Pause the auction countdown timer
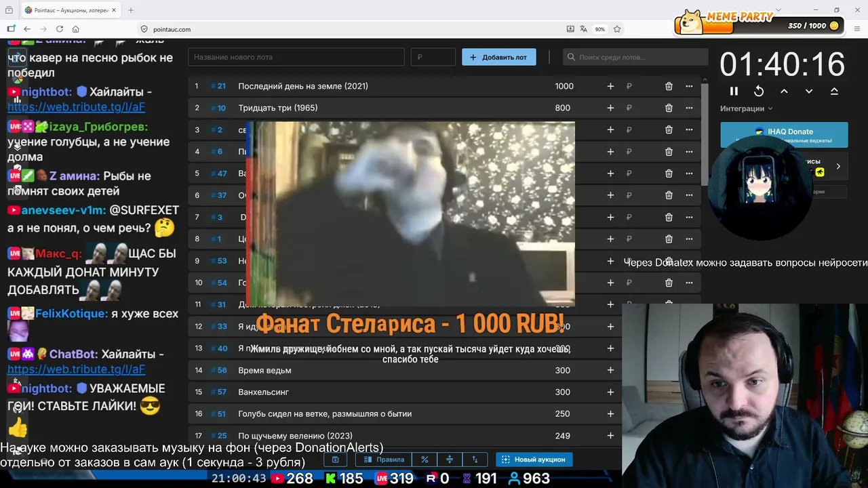The image size is (868, 488). 734,91
